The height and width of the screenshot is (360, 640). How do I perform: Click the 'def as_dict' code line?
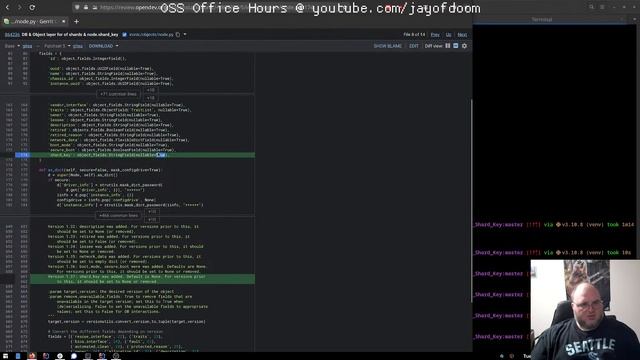click(100, 170)
